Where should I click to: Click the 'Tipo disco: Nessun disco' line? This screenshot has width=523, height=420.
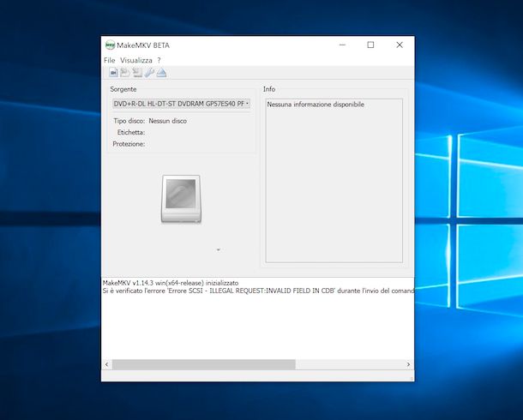pos(150,121)
